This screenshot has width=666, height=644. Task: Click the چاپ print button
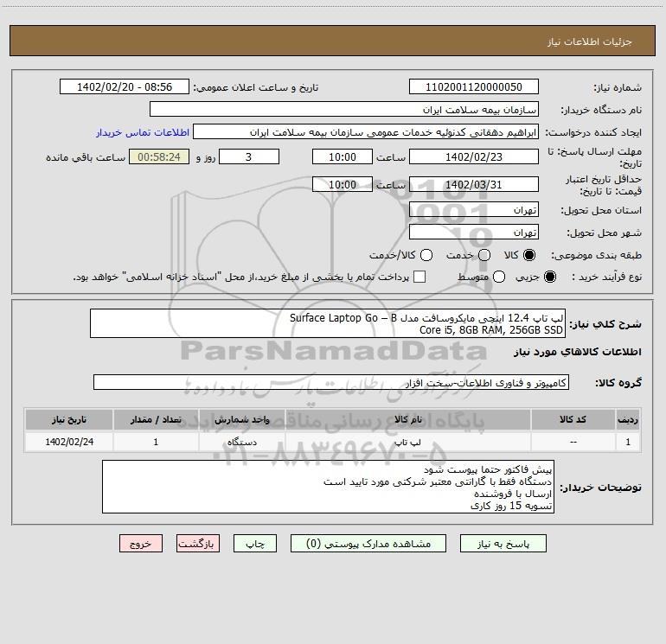pyautogui.click(x=255, y=544)
